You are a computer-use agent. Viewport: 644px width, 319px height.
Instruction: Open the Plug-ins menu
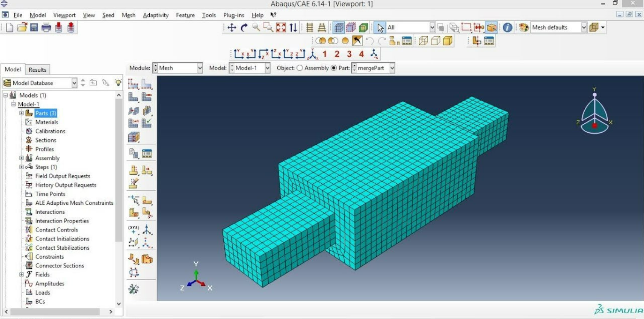tap(234, 15)
